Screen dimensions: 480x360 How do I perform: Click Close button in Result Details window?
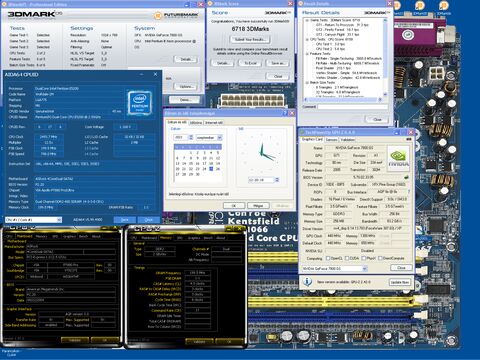point(377,119)
